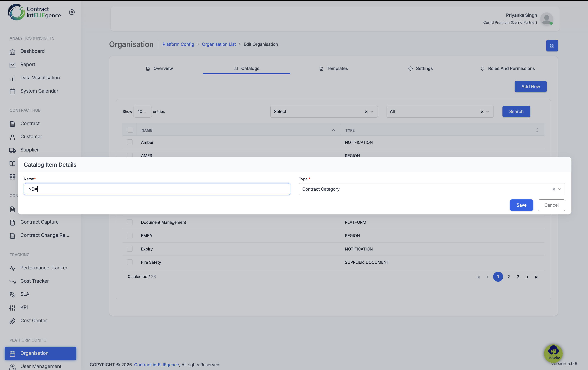The width and height of the screenshot is (588, 370).
Task: Check the Fire Safety row checkbox
Action: (x=130, y=262)
